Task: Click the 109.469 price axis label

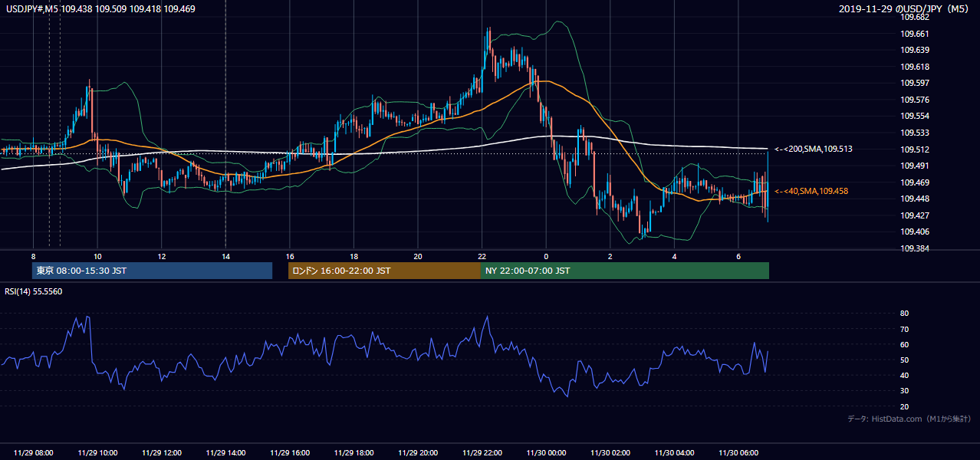Action: click(914, 182)
